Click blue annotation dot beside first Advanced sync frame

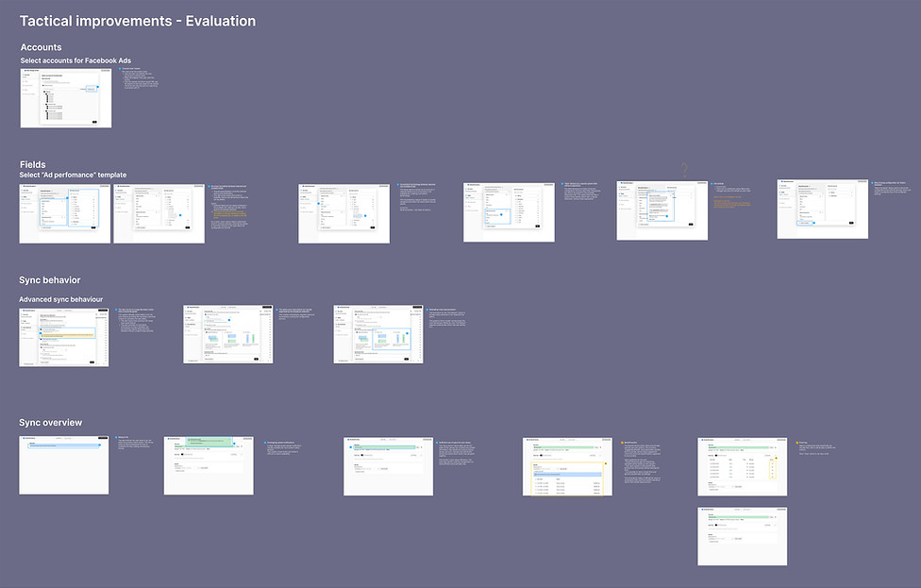(x=116, y=311)
